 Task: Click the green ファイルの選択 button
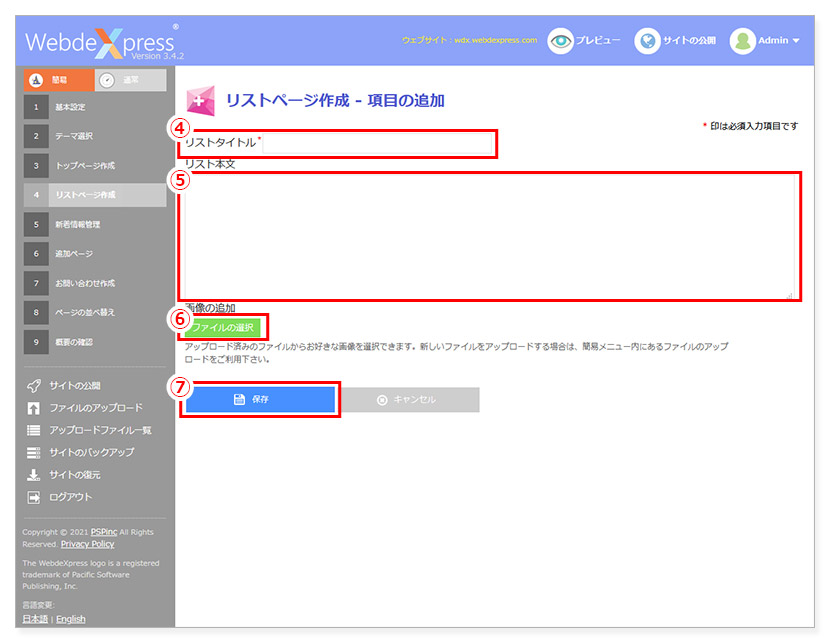[x=223, y=328]
